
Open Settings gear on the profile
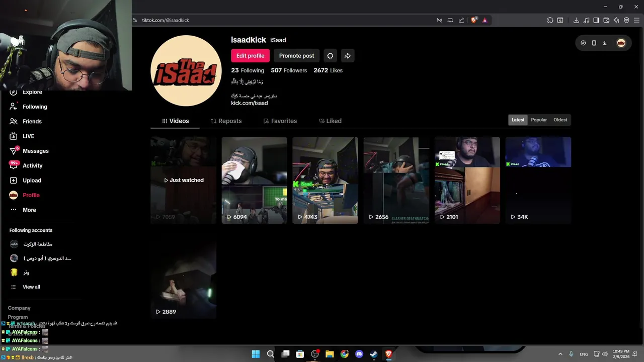[x=330, y=56]
